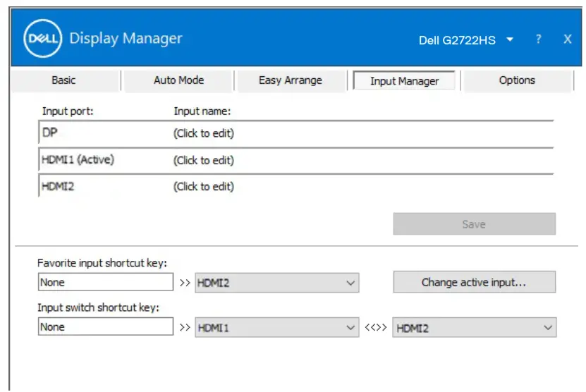Edit the input name for HDMI1 (Active)
The height and width of the screenshot is (392, 586).
click(204, 160)
